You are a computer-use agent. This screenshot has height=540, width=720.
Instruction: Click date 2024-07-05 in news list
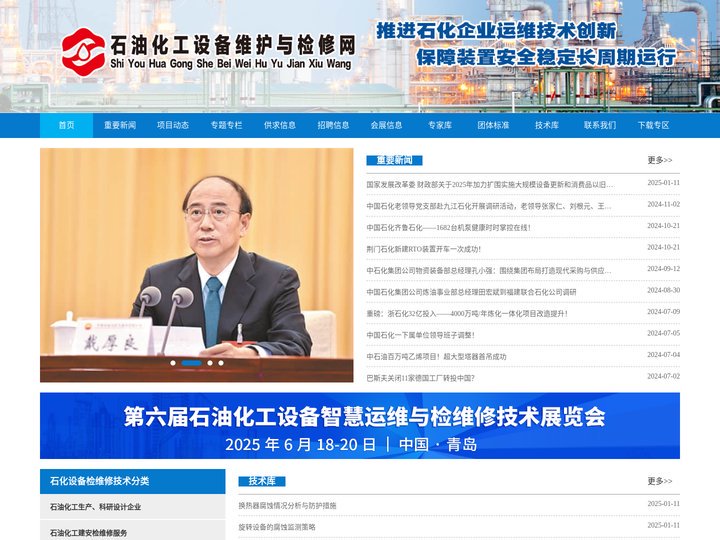[x=664, y=333]
